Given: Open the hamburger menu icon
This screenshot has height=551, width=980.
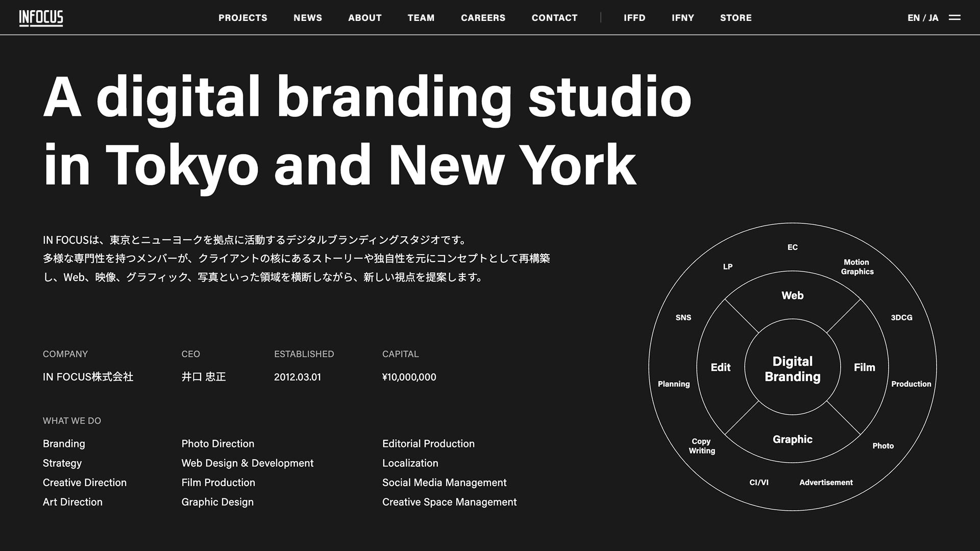Looking at the screenshot, I should pos(954,17).
